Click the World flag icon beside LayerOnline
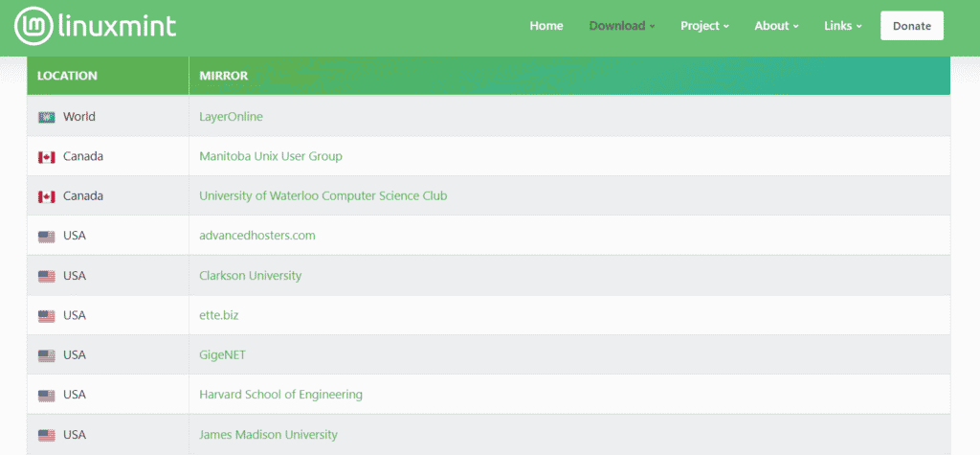Viewport: 980px width, 455px height. pyautogui.click(x=46, y=117)
